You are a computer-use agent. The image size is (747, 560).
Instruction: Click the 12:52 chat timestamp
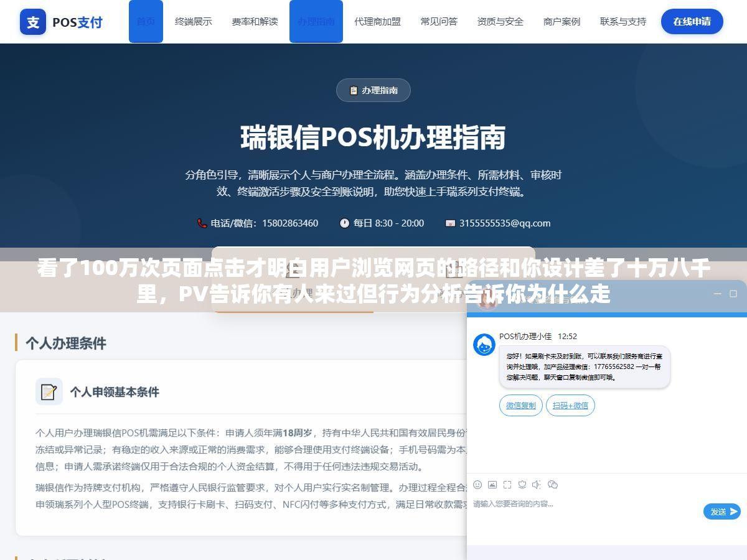pos(567,336)
